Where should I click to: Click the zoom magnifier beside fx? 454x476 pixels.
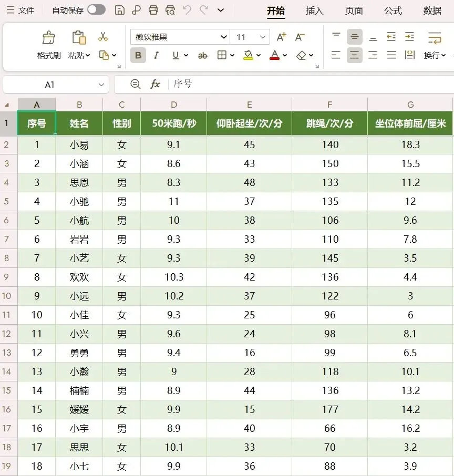click(x=135, y=84)
